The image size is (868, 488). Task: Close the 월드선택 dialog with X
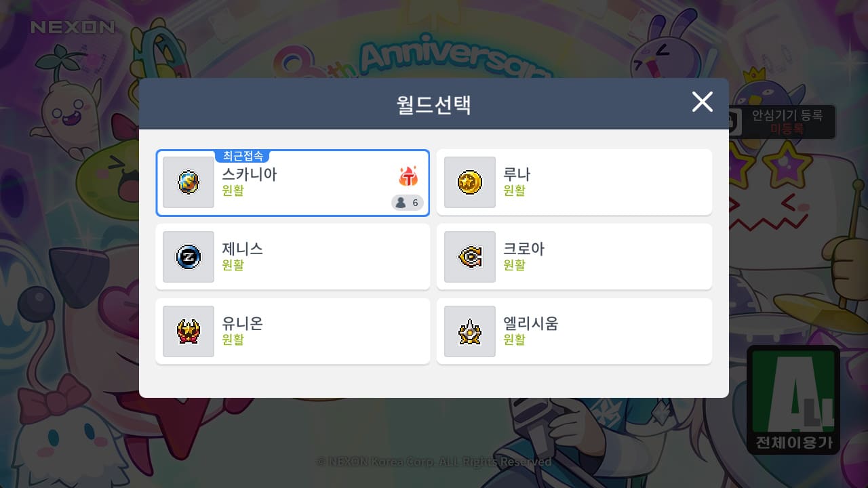click(x=703, y=102)
